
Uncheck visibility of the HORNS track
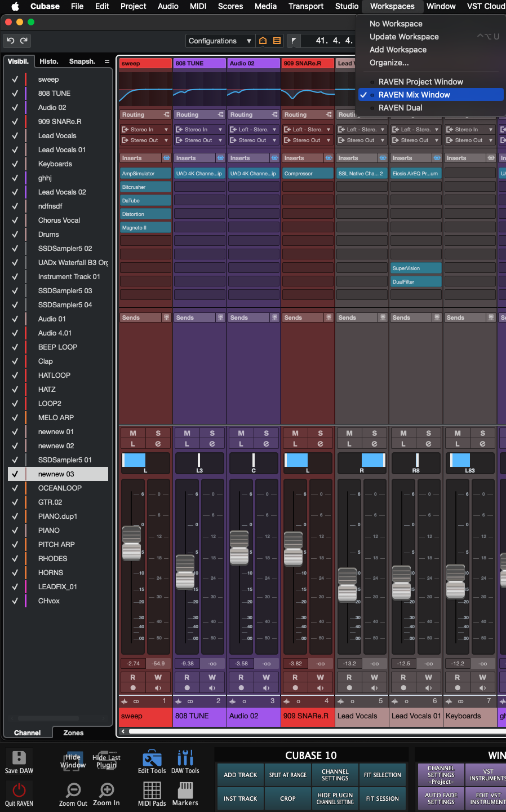[15, 573]
